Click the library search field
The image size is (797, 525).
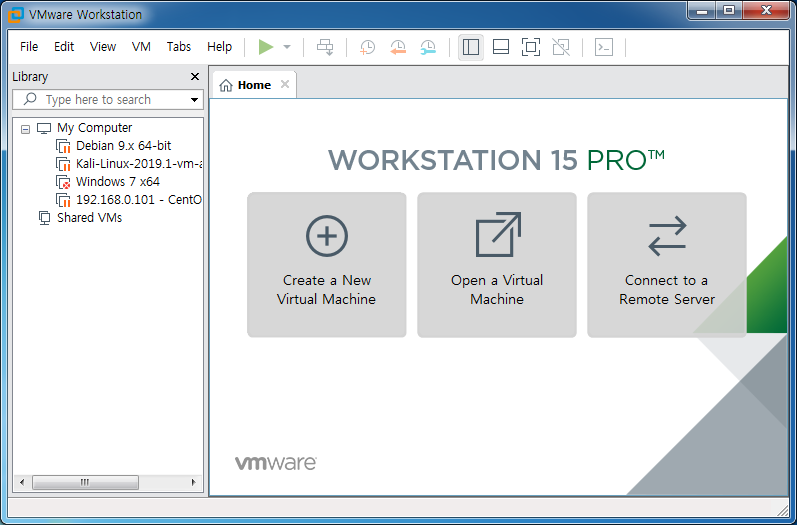coord(108,100)
